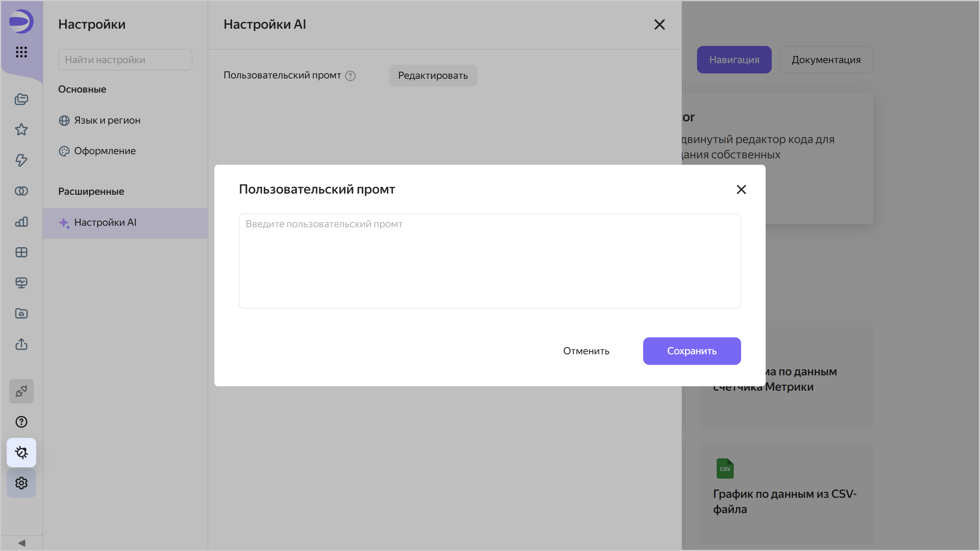Switch to the Навигация tab
The height and width of the screenshot is (551, 980).
click(734, 60)
